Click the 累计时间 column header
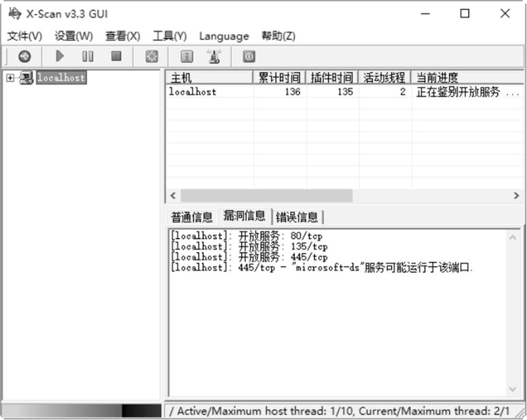This screenshot has height=420, width=527. (280, 77)
